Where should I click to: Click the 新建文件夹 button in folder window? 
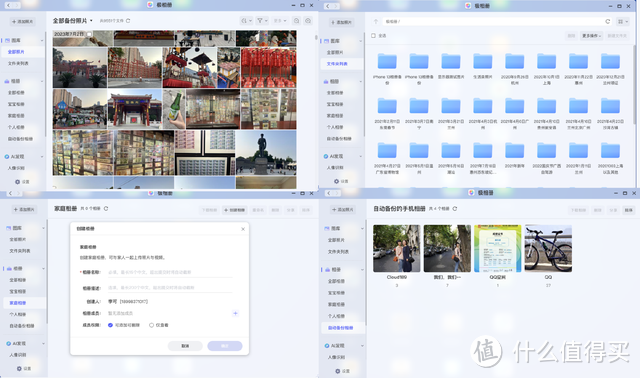pos(617,36)
